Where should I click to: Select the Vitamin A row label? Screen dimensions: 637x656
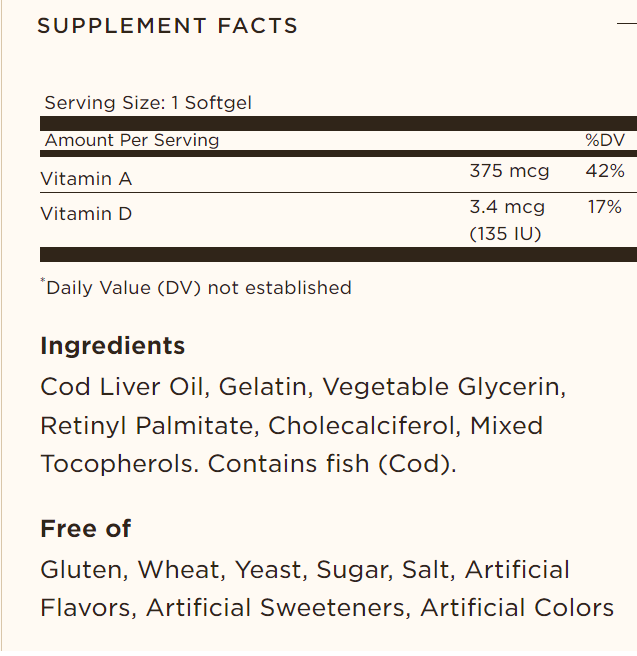pyautogui.click(x=86, y=179)
